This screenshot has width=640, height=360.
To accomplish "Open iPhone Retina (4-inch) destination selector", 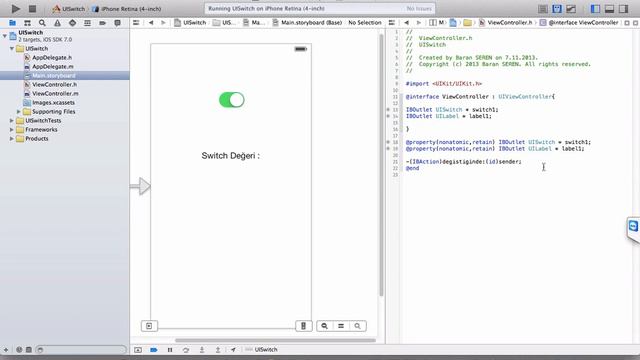I will 127,9.
